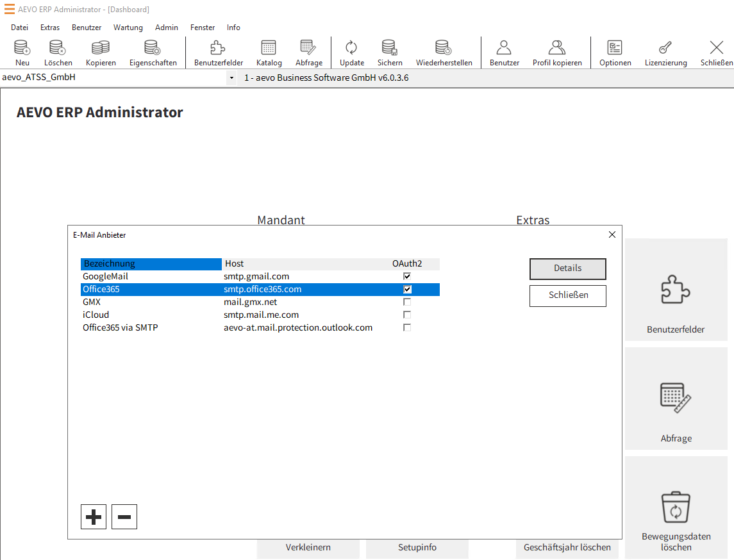Click the Sichern backup icon
The image size is (734, 560).
389,51
